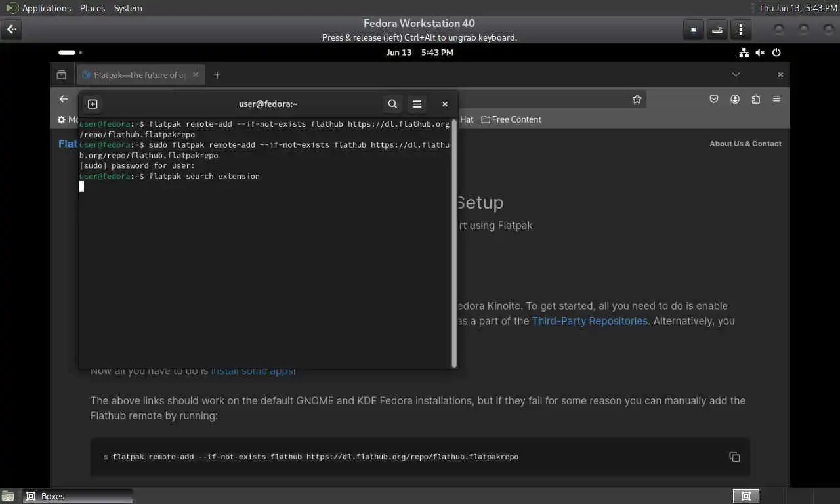Close the terminal window
Screen dimensions: 840x504
pyautogui.click(x=445, y=104)
